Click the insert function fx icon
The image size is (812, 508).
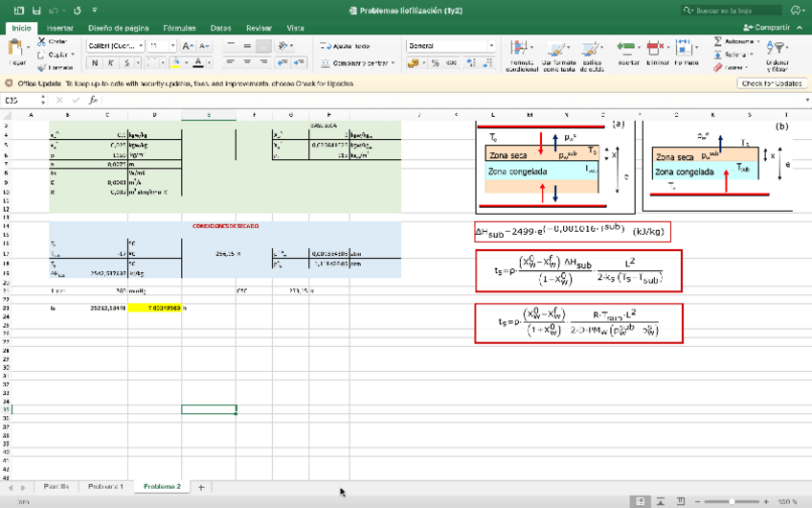[x=93, y=100]
